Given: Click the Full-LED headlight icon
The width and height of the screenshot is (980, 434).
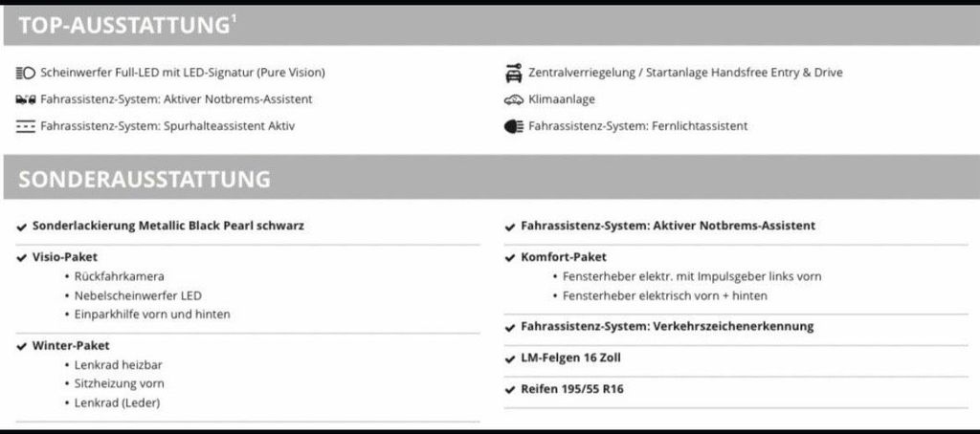Looking at the screenshot, I should tap(26, 73).
